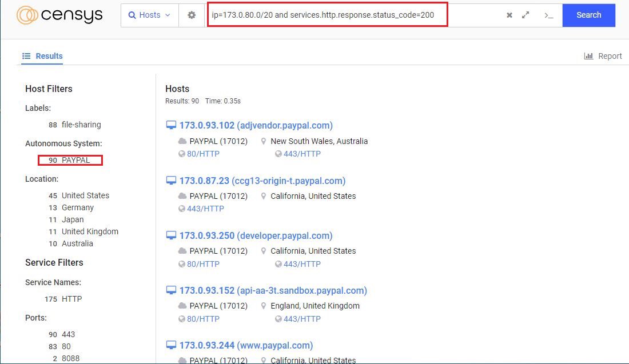629x364 pixels.
Task: Click monitor icon beside 173.0.93.250
Action: click(172, 236)
